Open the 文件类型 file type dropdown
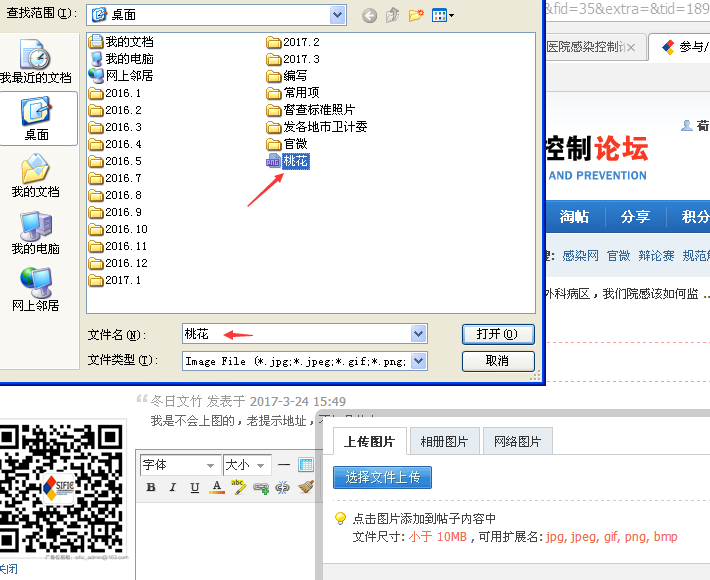This screenshot has width=710, height=580. pos(418,361)
